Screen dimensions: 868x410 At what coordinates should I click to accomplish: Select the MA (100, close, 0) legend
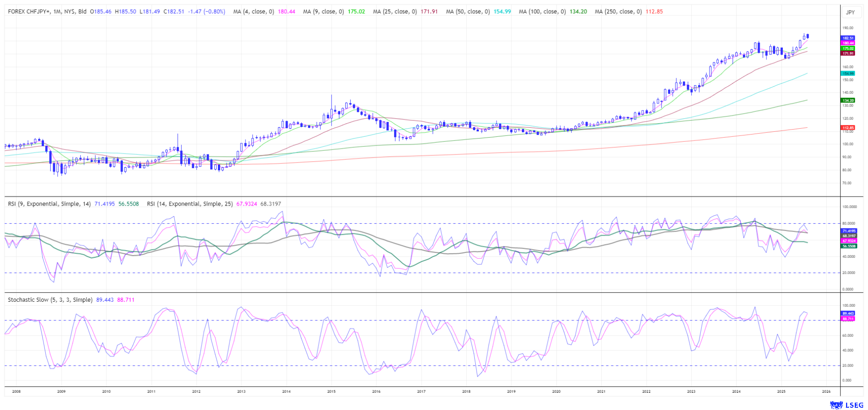pyautogui.click(x=542, y=12)
